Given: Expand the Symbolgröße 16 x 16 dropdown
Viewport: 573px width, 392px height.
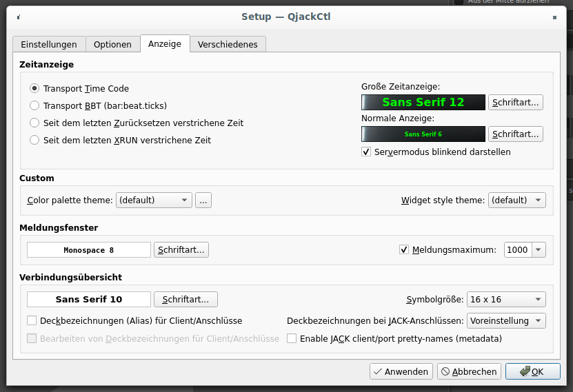Looking at the screenshot, I should click(x=505, y=300).
